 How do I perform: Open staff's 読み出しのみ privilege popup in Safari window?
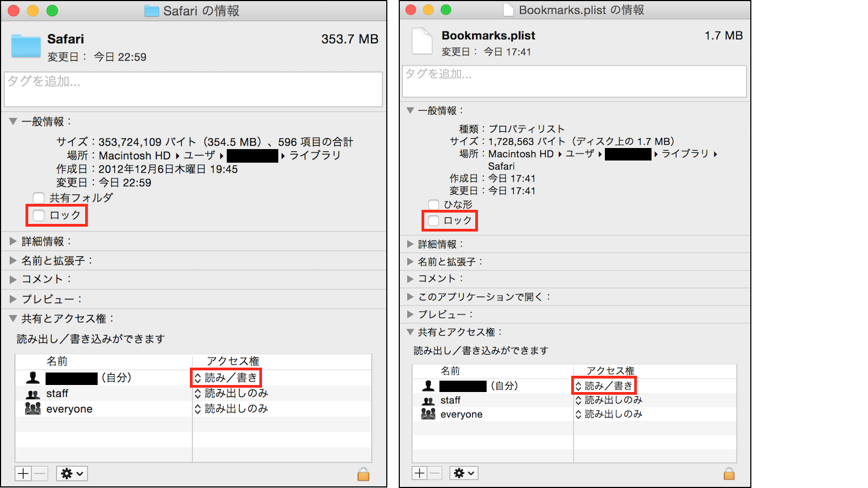231,393
